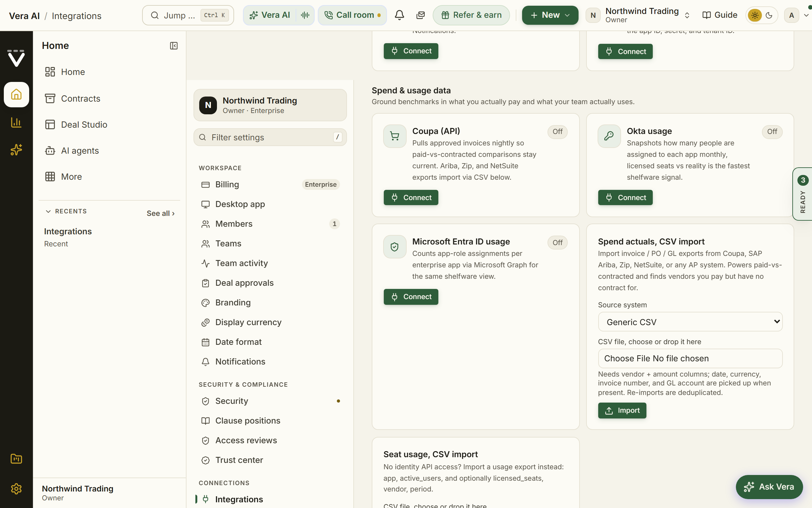Open the bar chart analytics rail icon
812x508 pixels.
[x=16, y=122]
